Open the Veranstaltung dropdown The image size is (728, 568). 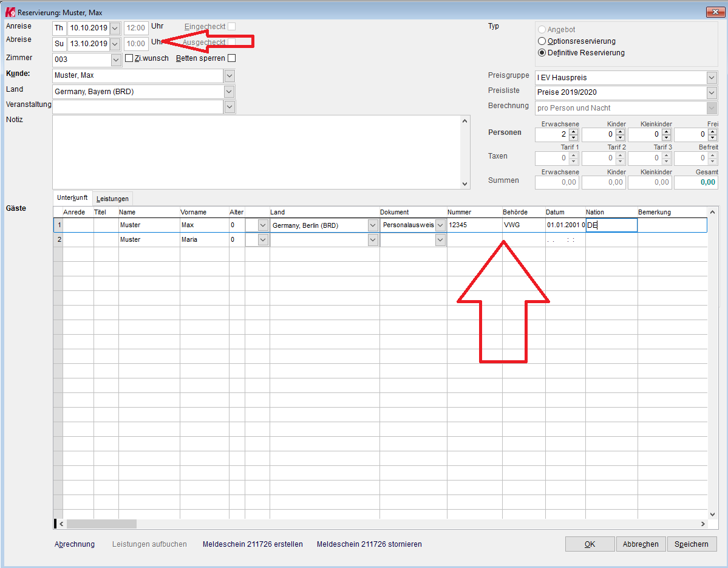[x=230, y=107]
